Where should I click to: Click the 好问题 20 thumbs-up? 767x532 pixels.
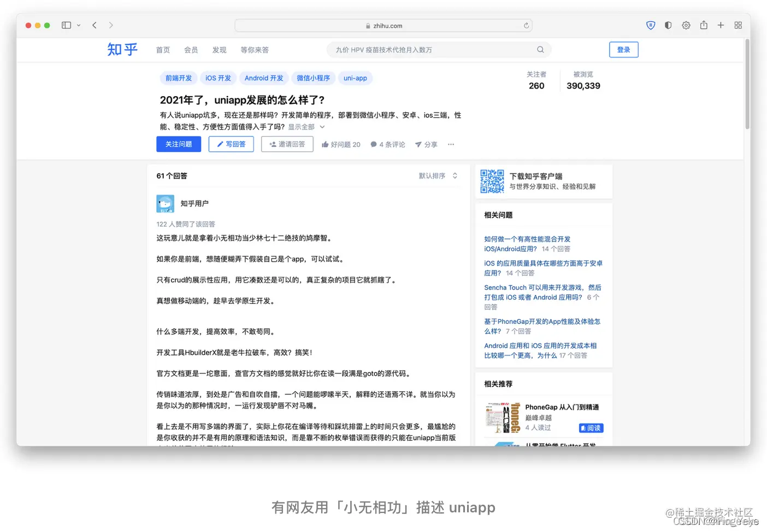click(341, 145)
